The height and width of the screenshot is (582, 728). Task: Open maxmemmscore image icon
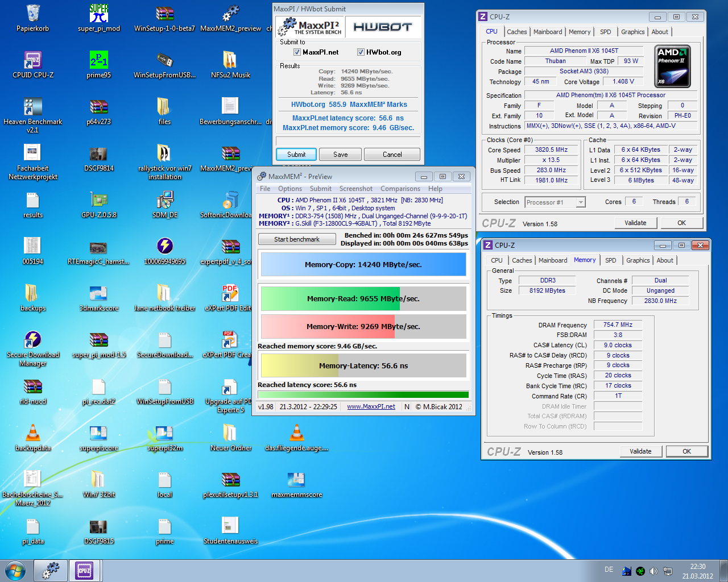(x=296, y=484)
